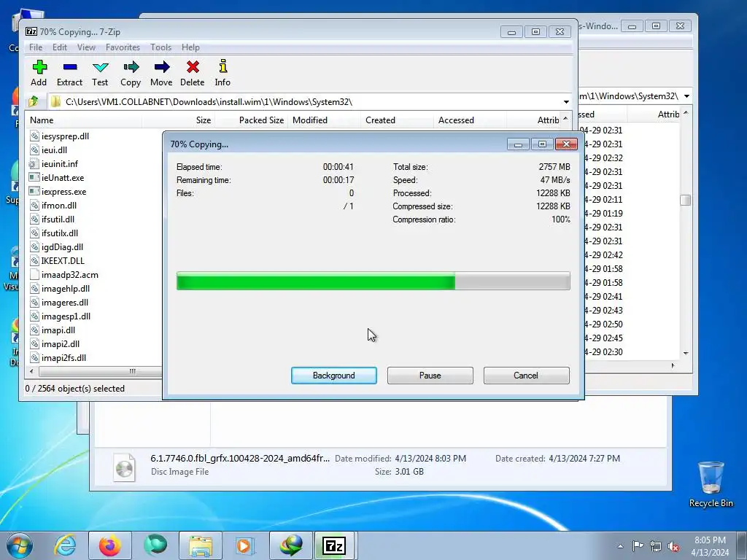Expand the 7-Zip address path dropdown
Image resolution: width=747 pixels, height=560 pixels.
coord(566,102)
